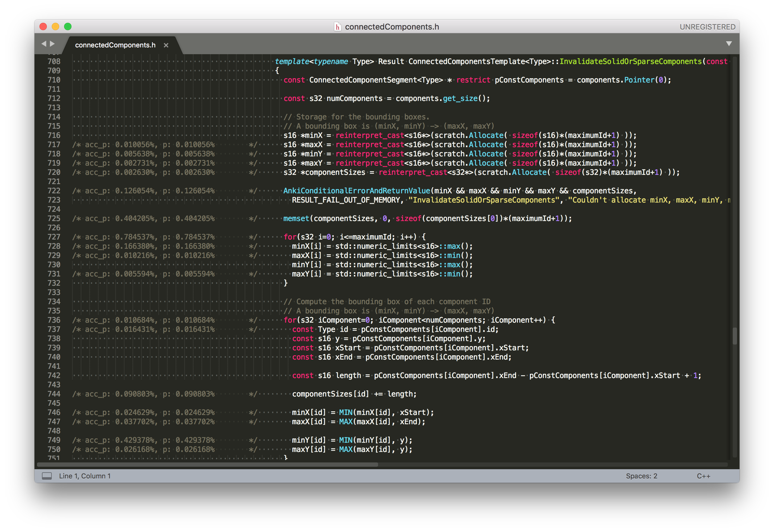Screen dimensions: 774x532
Task: Click line number 727 in the gutter
Action: tap(54, 237)
